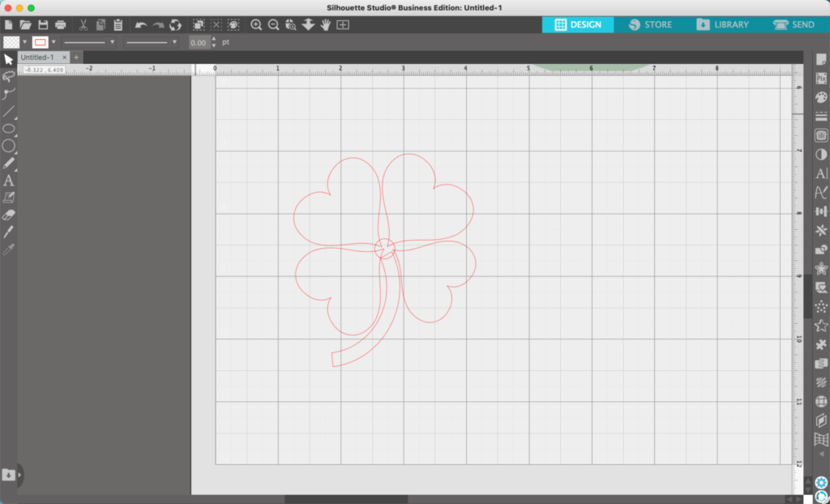Open the Text Style panel
Screen dimensions: 830x504
point(821,173)
